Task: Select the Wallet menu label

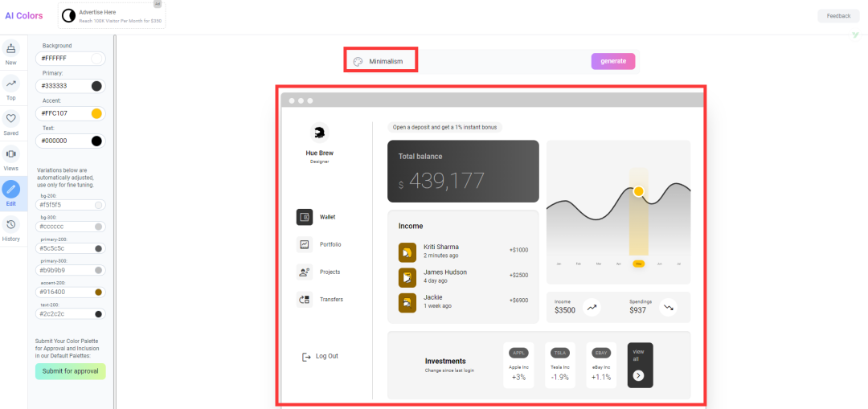Action: (x=328, y=217)
